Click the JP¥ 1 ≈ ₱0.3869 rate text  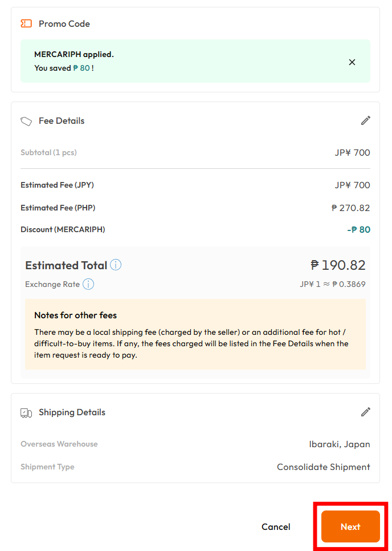coord(333,284)
